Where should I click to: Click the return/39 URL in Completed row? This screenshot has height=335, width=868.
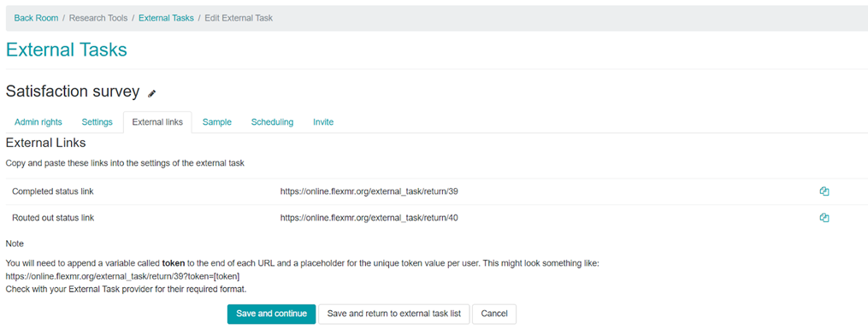click(x=369, y=191)
